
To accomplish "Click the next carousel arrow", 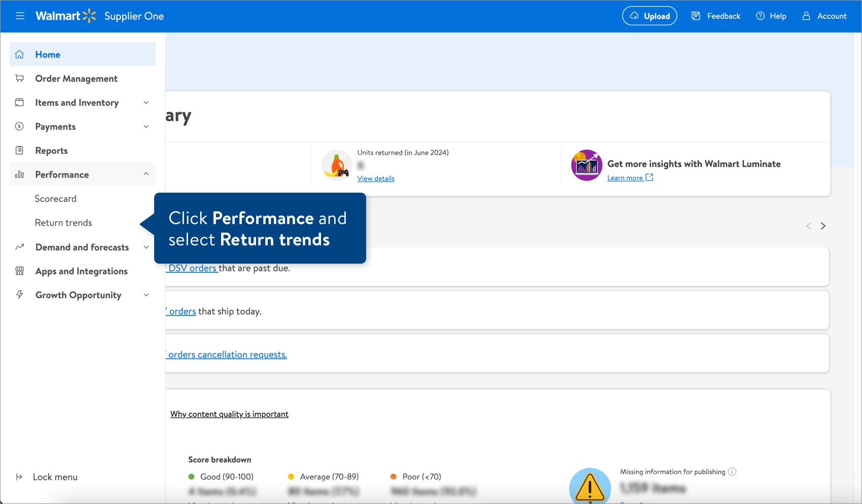I will (823, 226).
